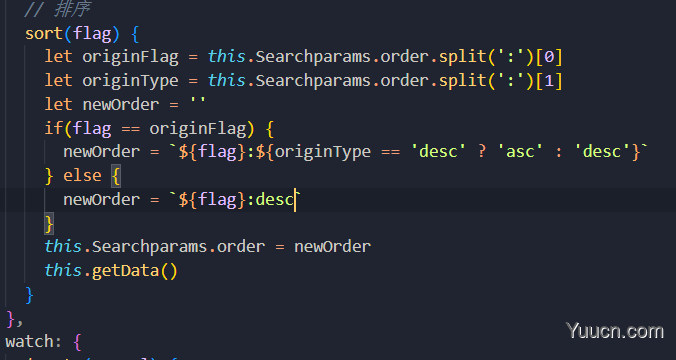This screenshot has height=360, width=676.
Task: Click the originFlag variable declaration
Action: pos(130,57)
